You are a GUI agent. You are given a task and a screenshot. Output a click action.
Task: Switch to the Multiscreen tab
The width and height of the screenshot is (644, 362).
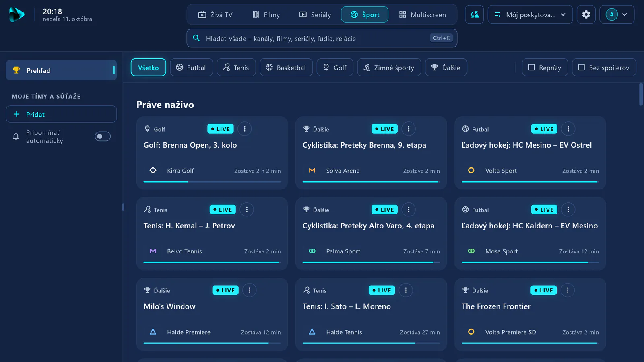click(422, 14)
